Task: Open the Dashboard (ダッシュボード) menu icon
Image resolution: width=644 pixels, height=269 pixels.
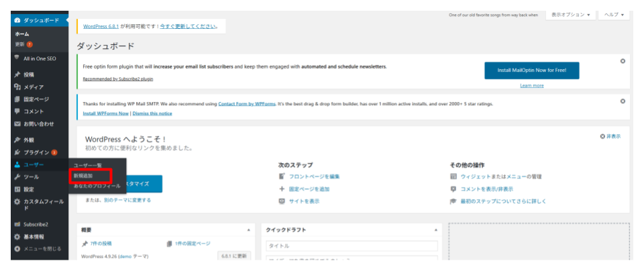Action: click(x=17, y=20)
